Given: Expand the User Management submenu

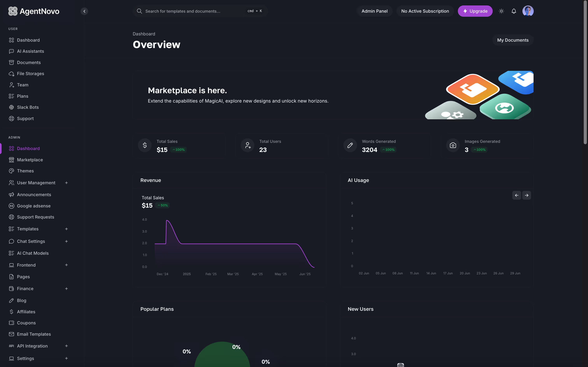Looking at the screenshot, I should [66, 183].
